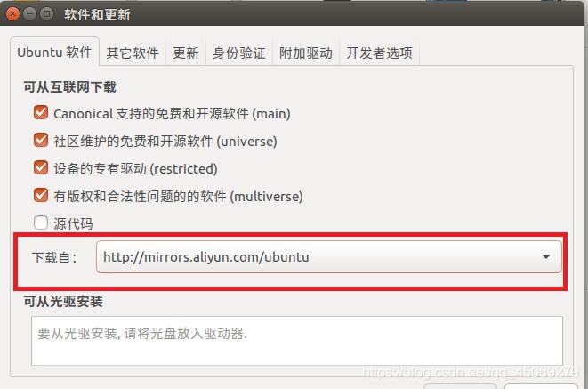Select the Ubuntu 软件 tab
The width and height of the screenshot is (588, 389).
[x=55, y=53]
